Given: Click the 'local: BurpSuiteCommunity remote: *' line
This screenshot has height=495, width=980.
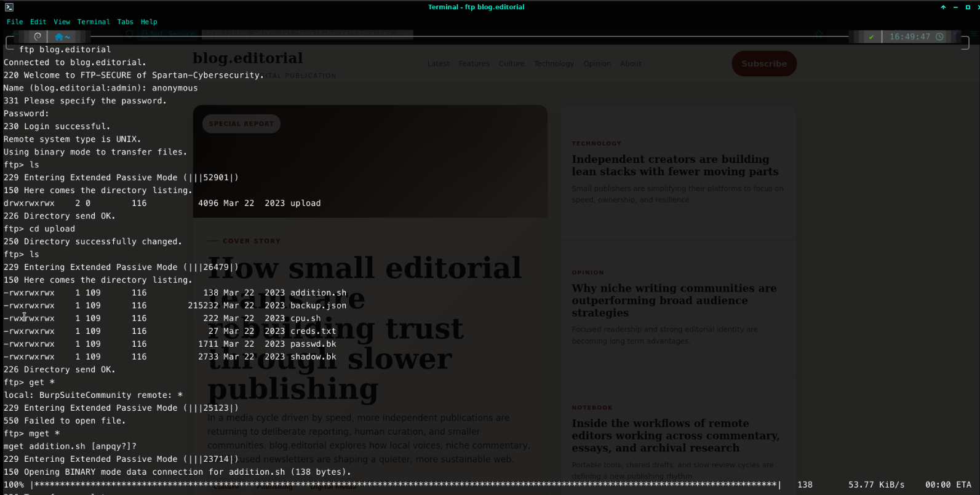Looking at the screenshot, I should coord(93,395).
